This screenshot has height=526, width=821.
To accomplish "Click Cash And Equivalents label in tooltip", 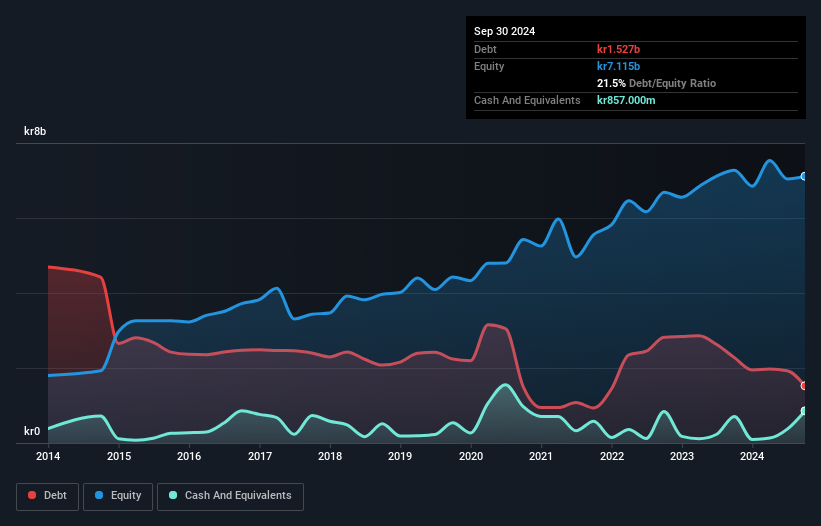I will [527, 100].
